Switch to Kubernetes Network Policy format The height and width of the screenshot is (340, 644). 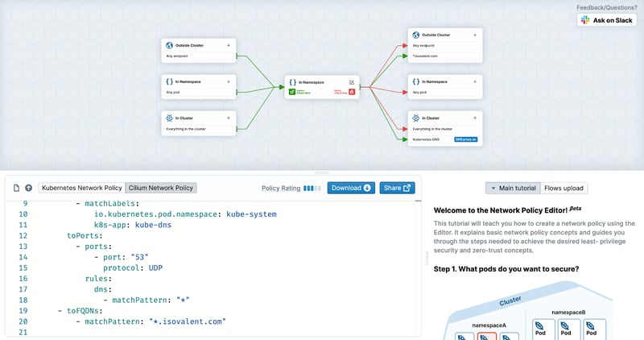(82, 188)
